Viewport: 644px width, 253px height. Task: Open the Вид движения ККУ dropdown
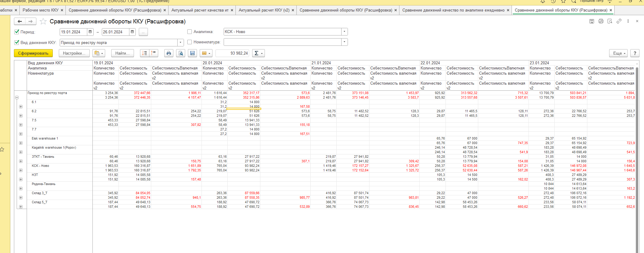[181, 42]
